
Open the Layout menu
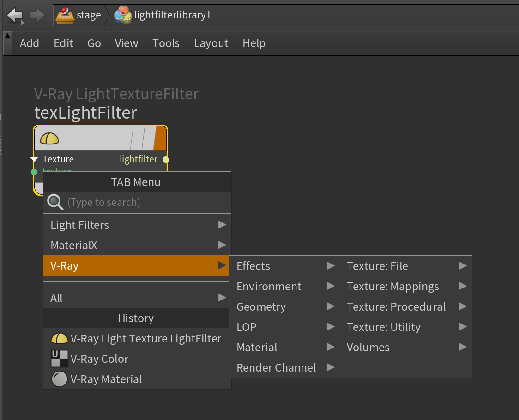[211, 43]
